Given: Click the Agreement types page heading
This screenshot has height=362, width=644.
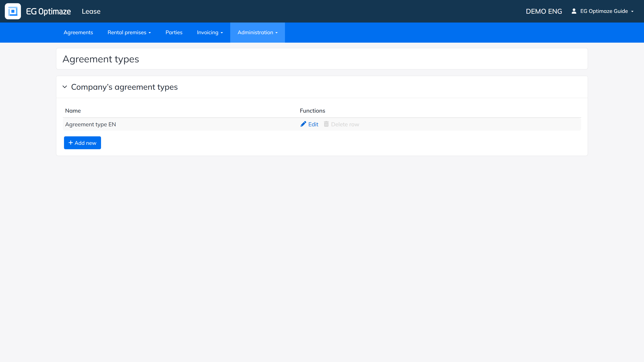Looking at the screenshot, I should pyautogui.click(x=101, y=59).
